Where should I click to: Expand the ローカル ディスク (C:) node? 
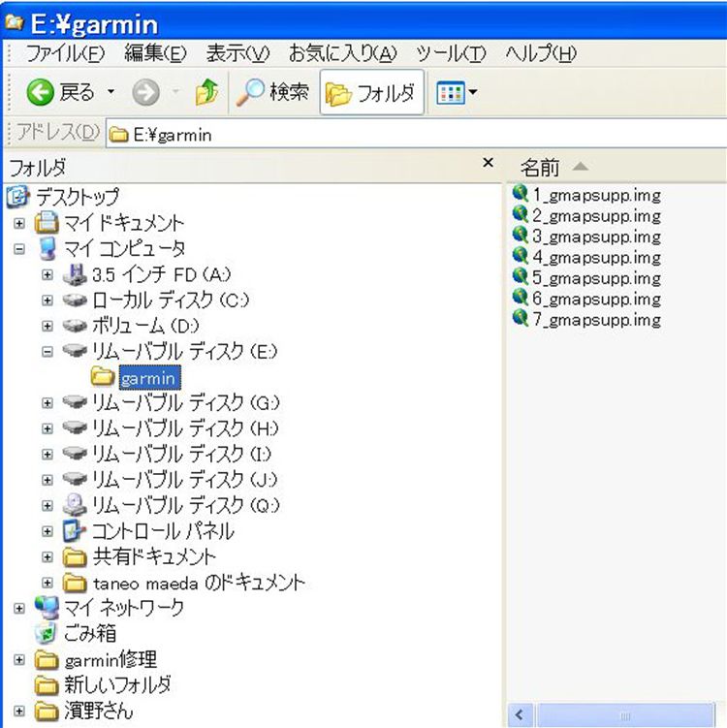point(47,301)
